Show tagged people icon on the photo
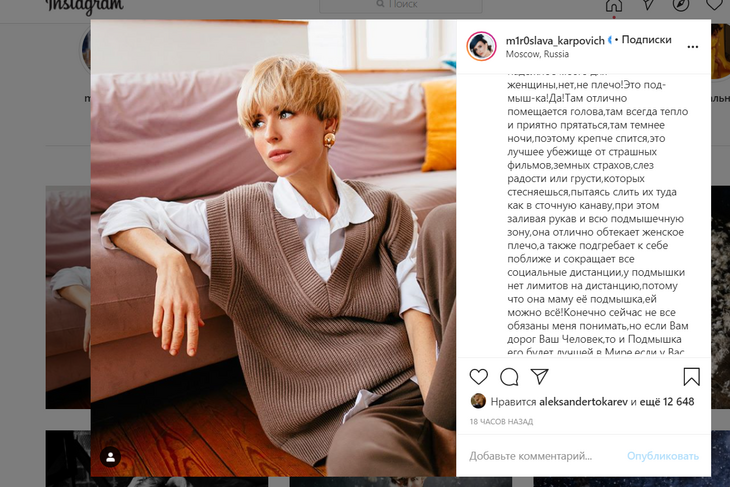The height and width of the screenshot is (487, 730). 110,457
